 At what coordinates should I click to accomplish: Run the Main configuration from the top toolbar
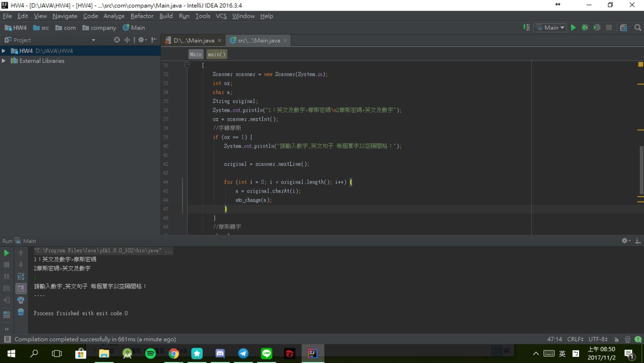pos(573,28)
